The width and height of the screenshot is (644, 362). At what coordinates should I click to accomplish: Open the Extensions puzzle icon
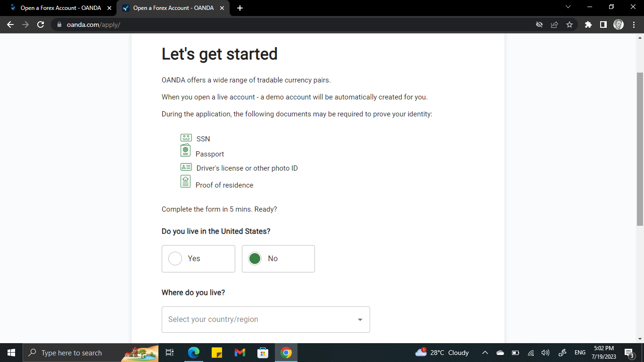pos(588,25)
